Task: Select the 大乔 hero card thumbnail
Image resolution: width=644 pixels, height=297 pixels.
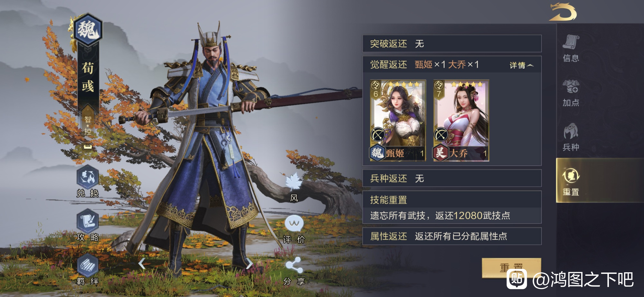Action: coord(461,120)
